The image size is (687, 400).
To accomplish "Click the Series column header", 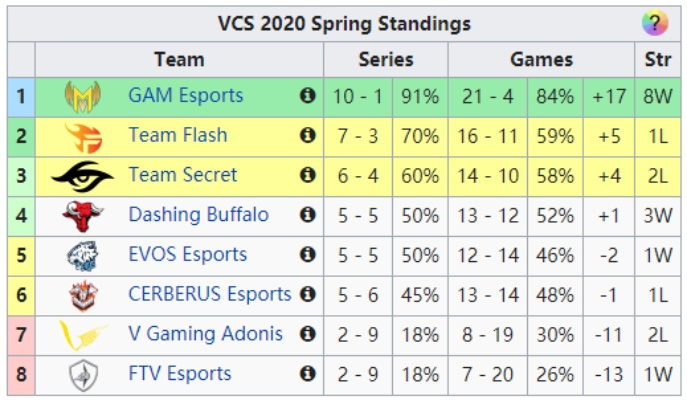I will [x=385, y=60].
